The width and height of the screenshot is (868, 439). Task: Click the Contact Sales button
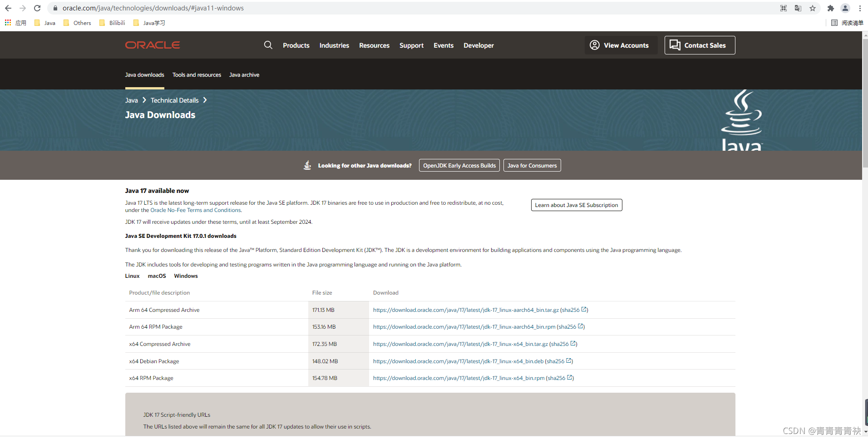(x=700, y=45)
